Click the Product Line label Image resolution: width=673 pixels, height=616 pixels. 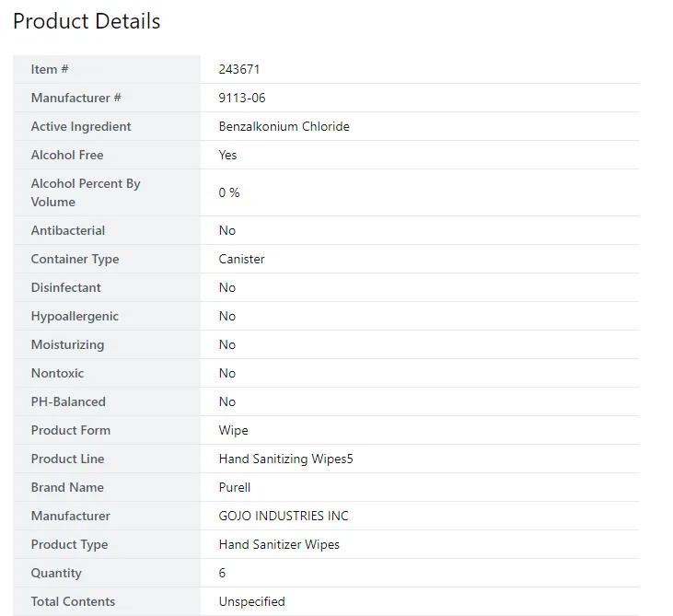(68, 459)
